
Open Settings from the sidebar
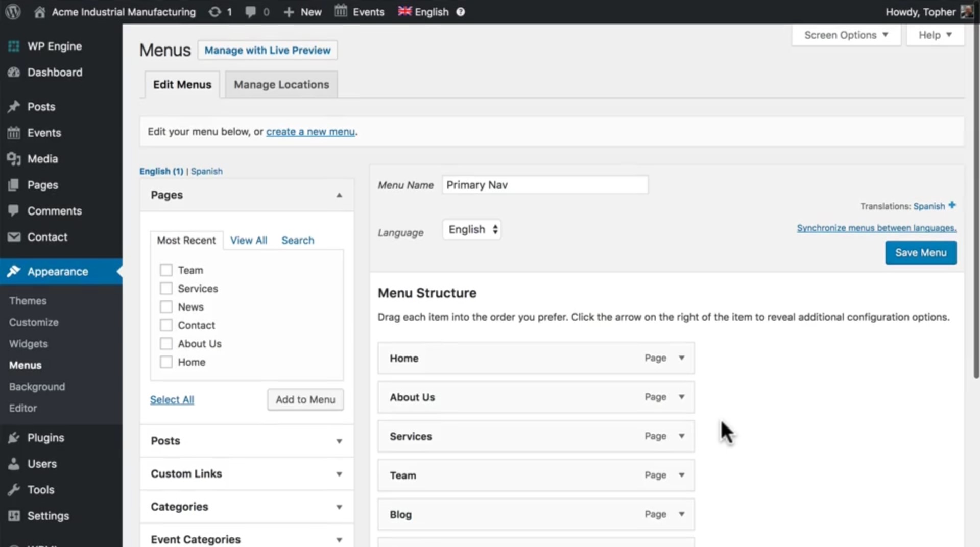click(47, 515)
